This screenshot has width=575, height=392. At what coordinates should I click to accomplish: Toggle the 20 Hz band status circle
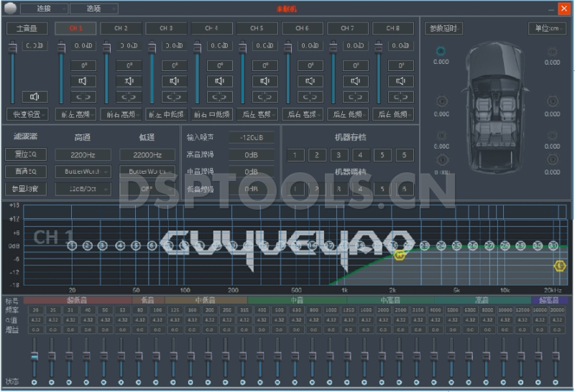pyautogui.click(x=34, y=383)
